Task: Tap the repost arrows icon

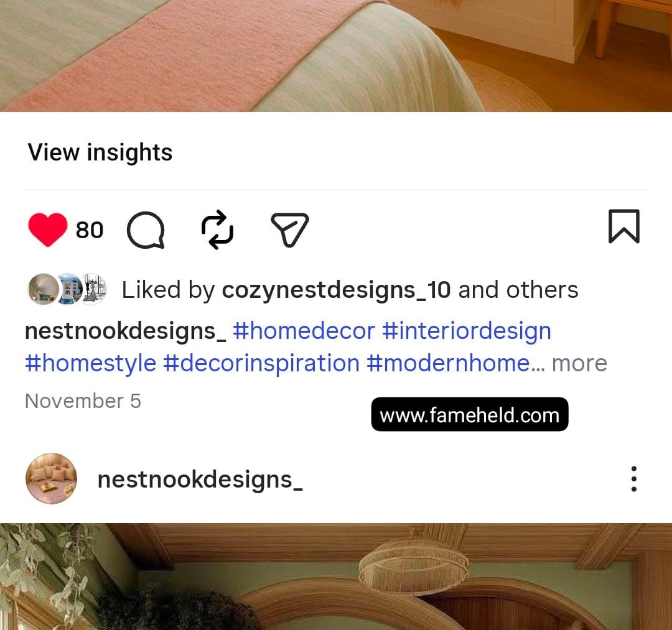Action: click(x=217, y=229)
